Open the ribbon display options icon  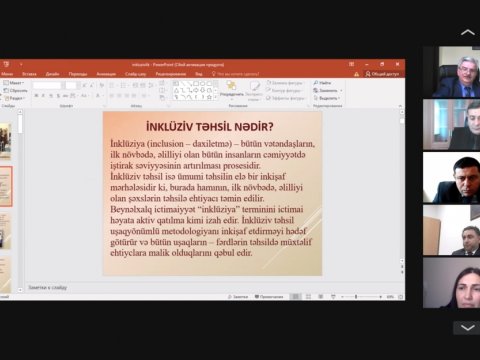351,64
